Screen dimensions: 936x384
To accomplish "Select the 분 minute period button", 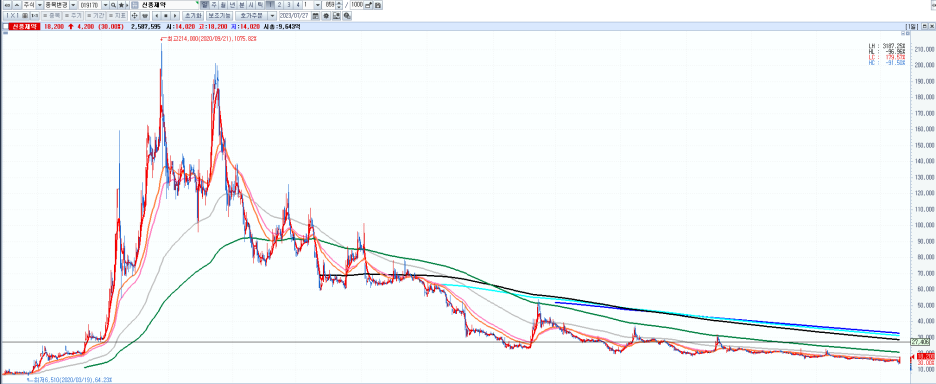I will (x=242, y=5).
